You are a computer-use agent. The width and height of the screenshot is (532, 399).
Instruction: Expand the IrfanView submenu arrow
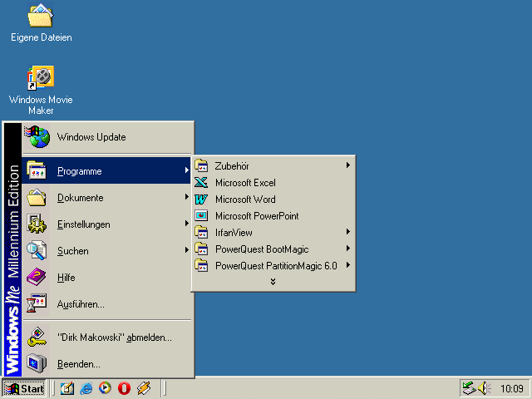click(348, 232)
